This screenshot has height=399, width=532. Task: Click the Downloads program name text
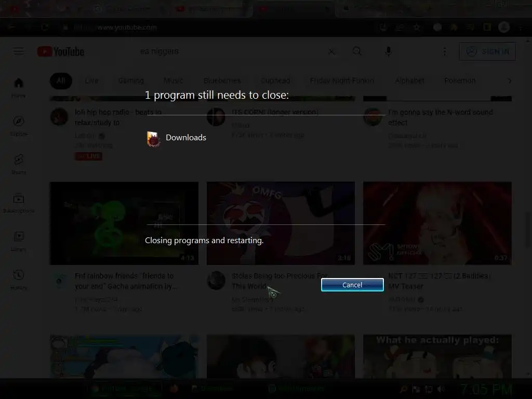pos(186,137)
